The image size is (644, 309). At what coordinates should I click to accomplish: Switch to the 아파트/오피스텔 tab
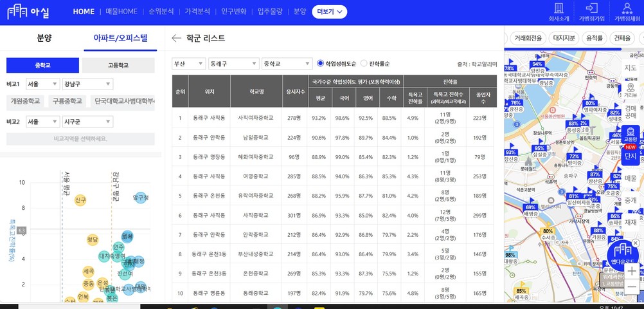point(120,38)
